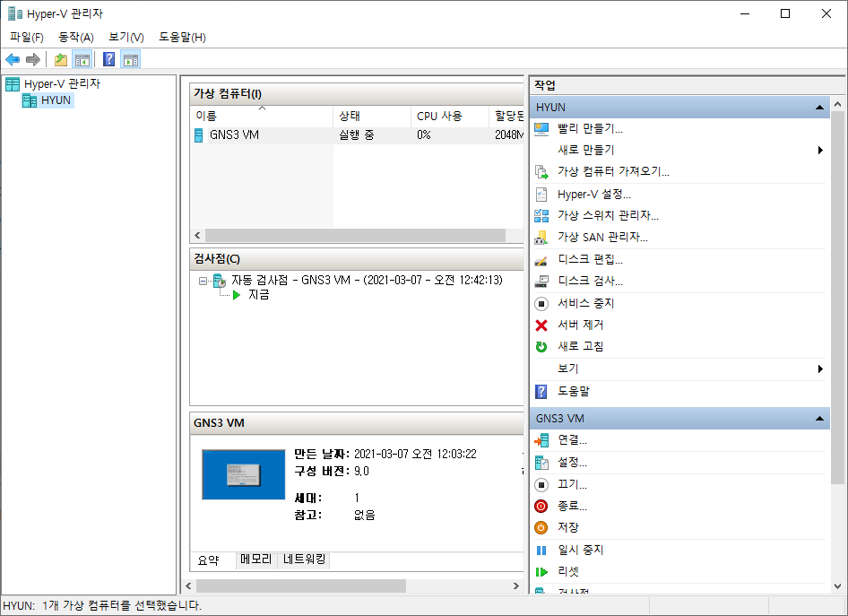Select the 자동 검사점 - GNS3 VM checkpoint

point(368,280)
